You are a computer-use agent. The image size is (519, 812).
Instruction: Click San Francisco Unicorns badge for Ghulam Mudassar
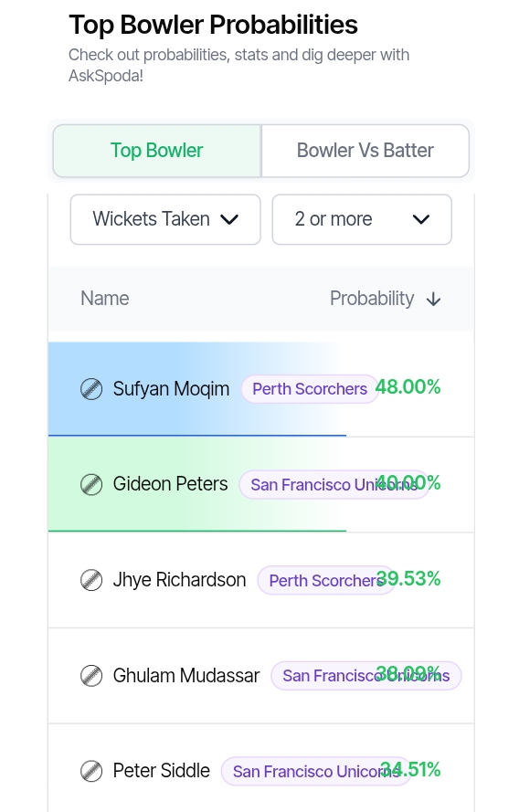(366, 676)
